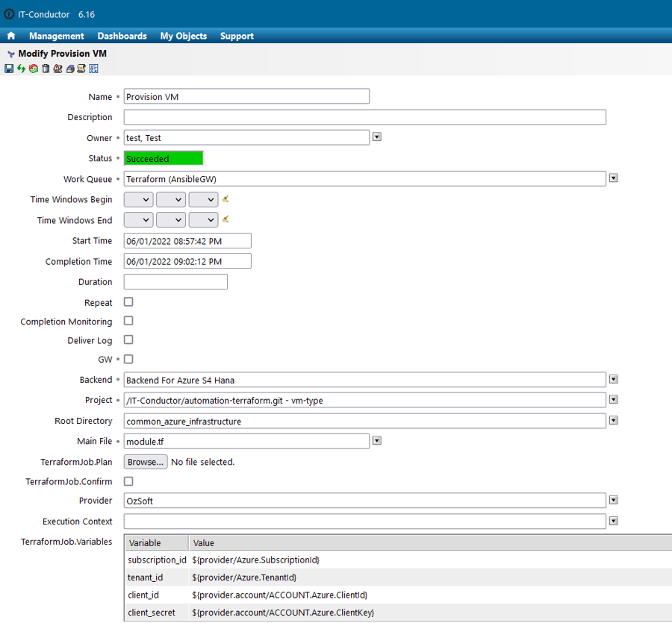Viewport: 672px width, 623px height.
Task: Toggle the Repeat checkbox
Action: tap(128, 302)
